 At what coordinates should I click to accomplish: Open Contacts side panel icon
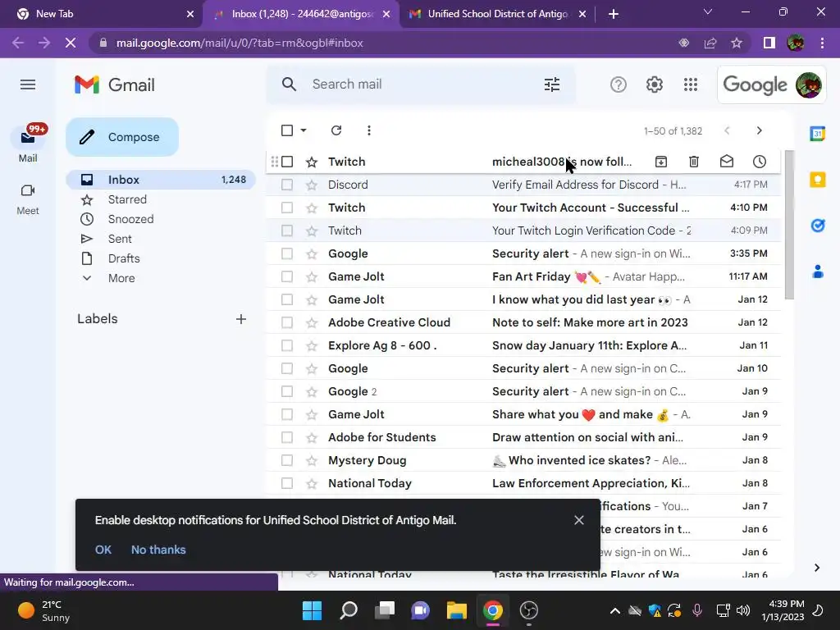(x=818, y=272)
